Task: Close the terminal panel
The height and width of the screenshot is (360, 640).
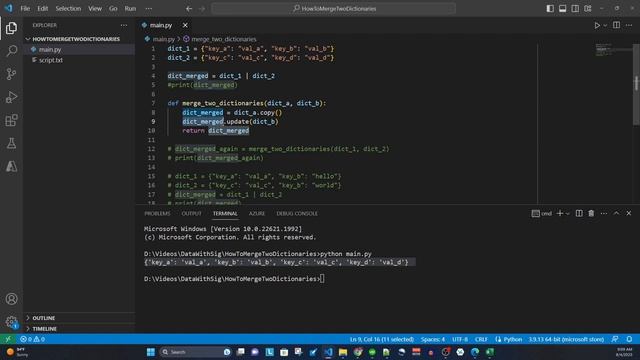Action: click(x=629, y=213)
